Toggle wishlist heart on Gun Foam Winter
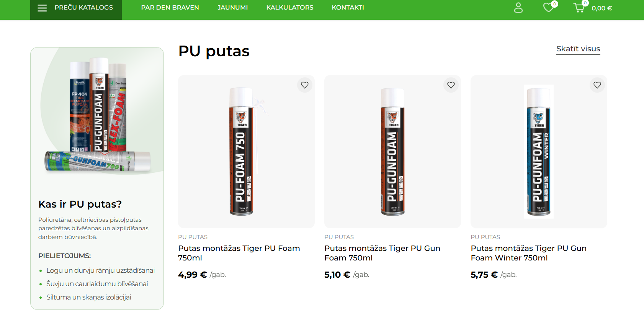644x316 pixels. 597,85
